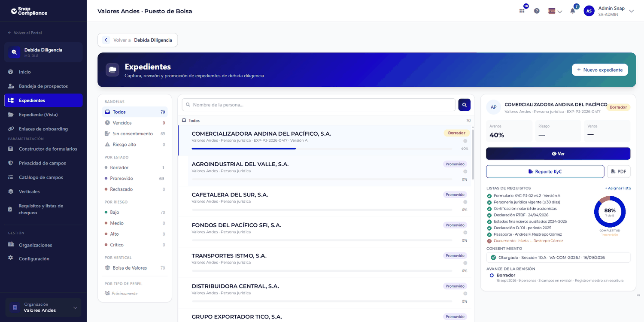This screenshot has width=644, height=322.
Task: Click the 40% progress bar of Comercializadora Andina
Action: pos(322,149)
